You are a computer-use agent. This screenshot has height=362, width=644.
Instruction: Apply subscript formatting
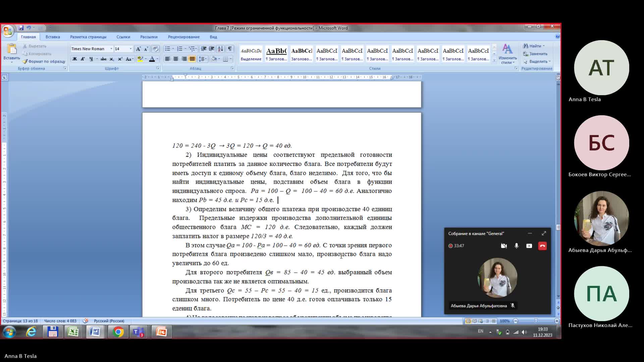point(112,59)
